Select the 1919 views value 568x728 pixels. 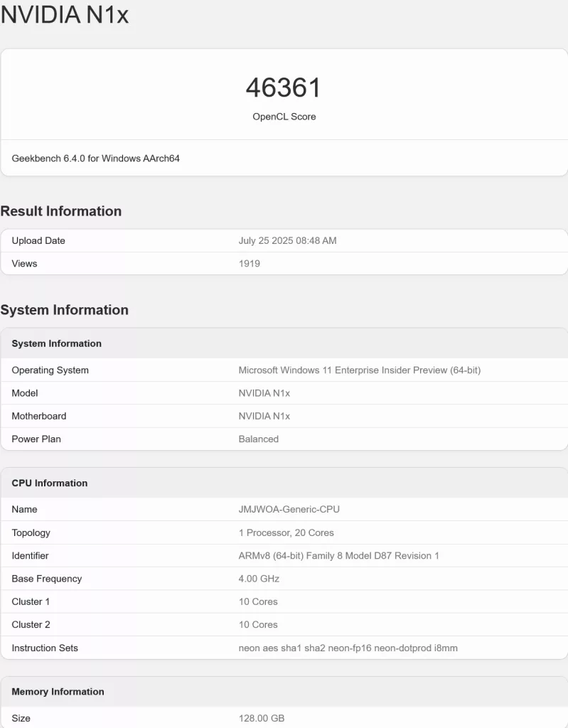point(249,263)
